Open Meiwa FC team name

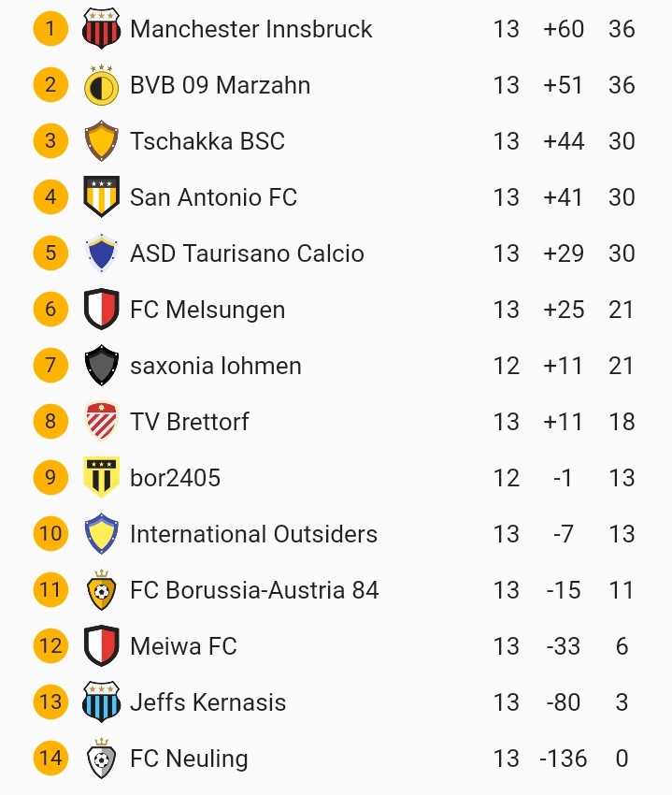(183, 646)
